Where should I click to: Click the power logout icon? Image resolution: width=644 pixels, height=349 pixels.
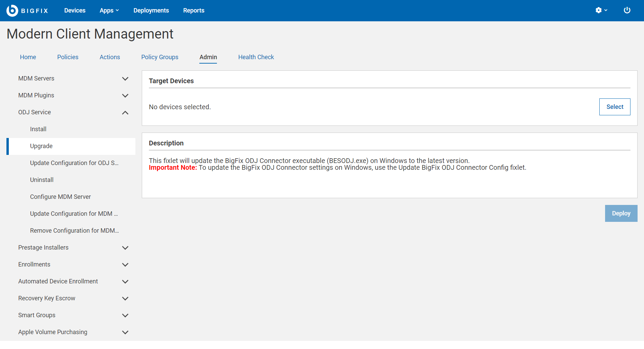627,10
